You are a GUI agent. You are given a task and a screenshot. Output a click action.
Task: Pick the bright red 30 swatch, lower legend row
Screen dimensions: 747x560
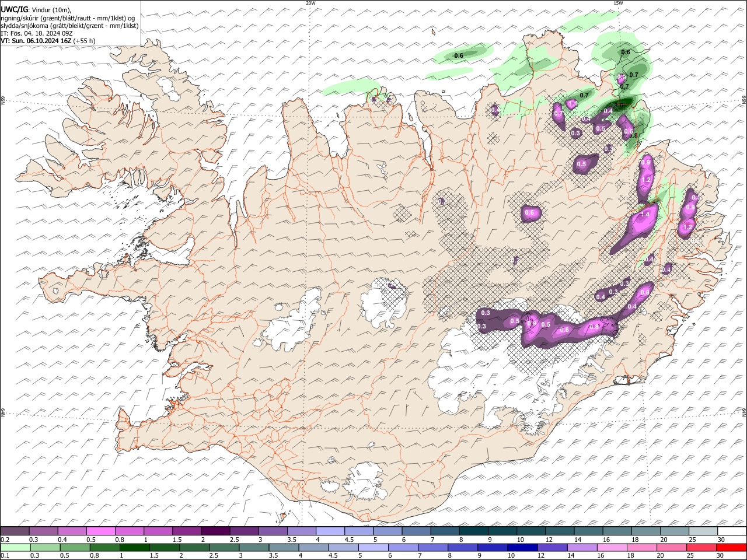pyautogui.click(x=731, y=548)
